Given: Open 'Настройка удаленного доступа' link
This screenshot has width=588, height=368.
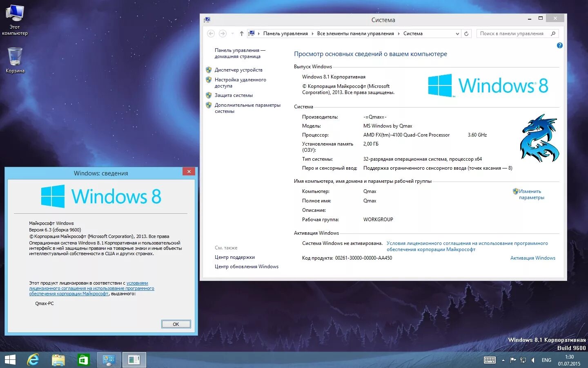Looking at the screenshot, I should (241, 83).
